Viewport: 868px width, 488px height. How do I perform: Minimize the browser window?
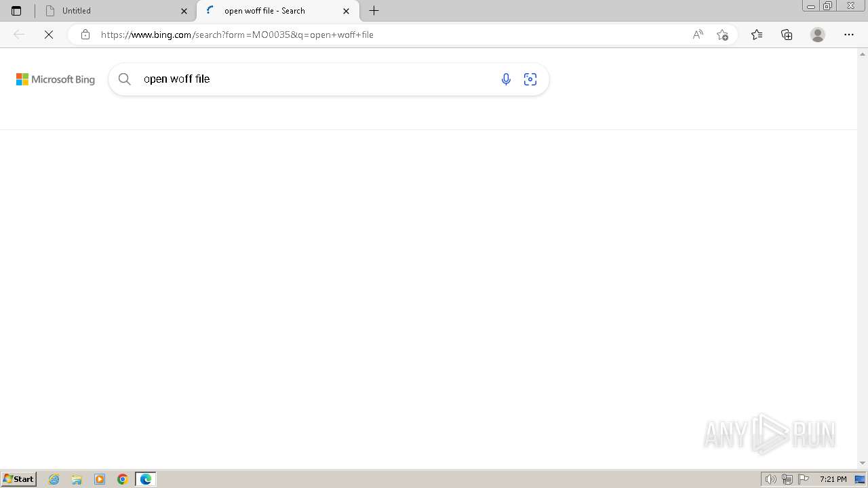pyautogui.click(x=811, y=6)
